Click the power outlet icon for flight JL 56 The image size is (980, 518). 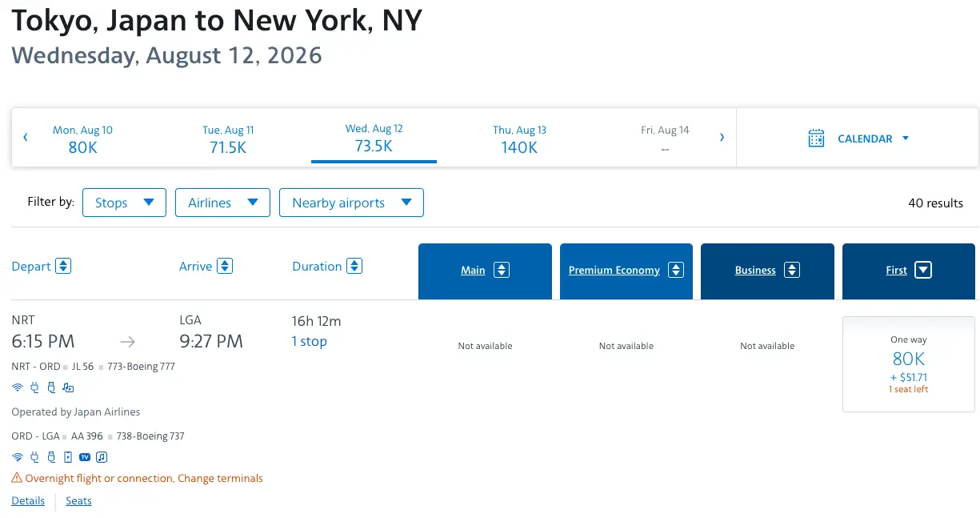34,387
